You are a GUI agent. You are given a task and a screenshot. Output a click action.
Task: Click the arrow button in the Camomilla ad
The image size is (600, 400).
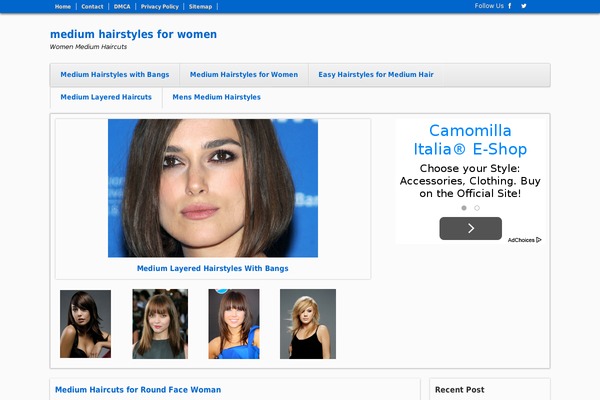coord(470,229)
